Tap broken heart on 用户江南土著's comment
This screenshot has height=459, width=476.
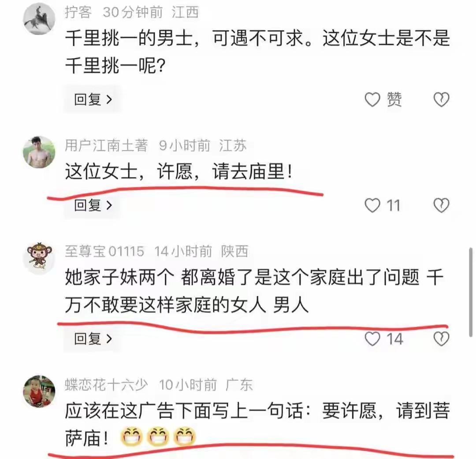[441, 205]
